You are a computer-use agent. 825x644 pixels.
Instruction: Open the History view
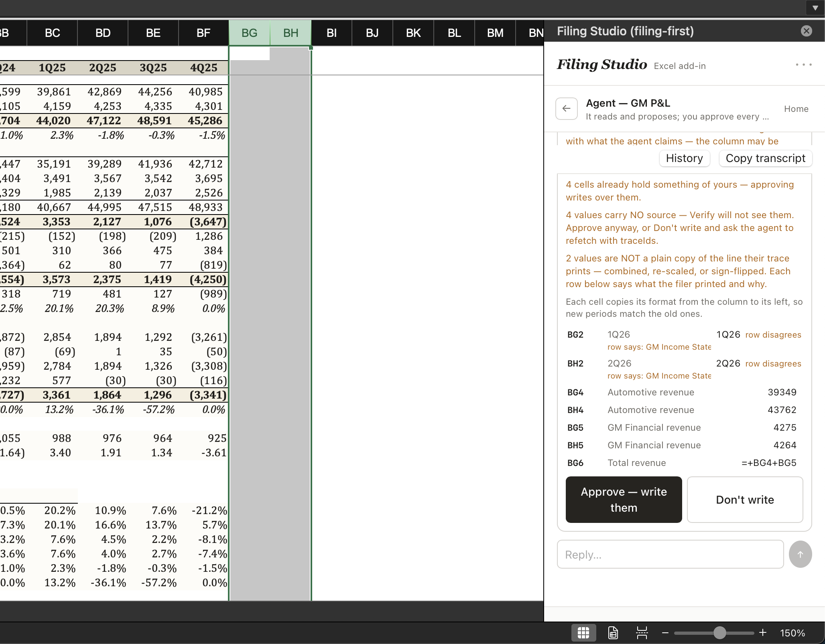tap(684, 158)
